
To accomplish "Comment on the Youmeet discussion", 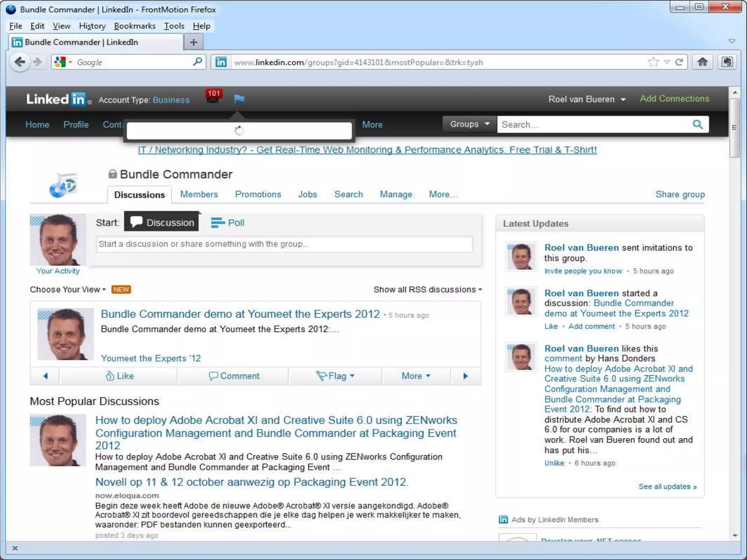I will pyautogui.click(x=234, y=376).
